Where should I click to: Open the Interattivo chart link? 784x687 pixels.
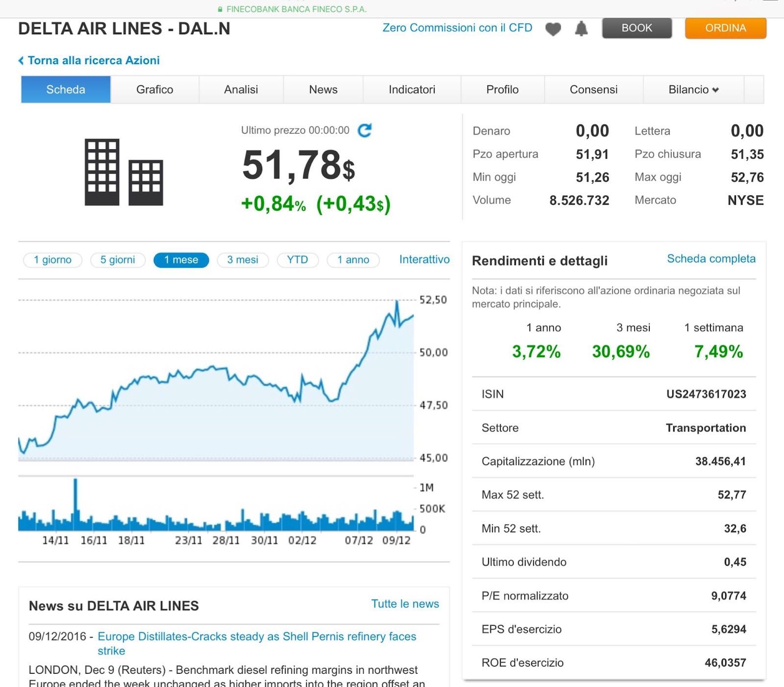424,260
